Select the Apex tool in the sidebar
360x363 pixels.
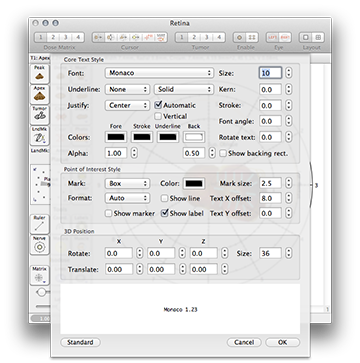click(x=39, y=94)
